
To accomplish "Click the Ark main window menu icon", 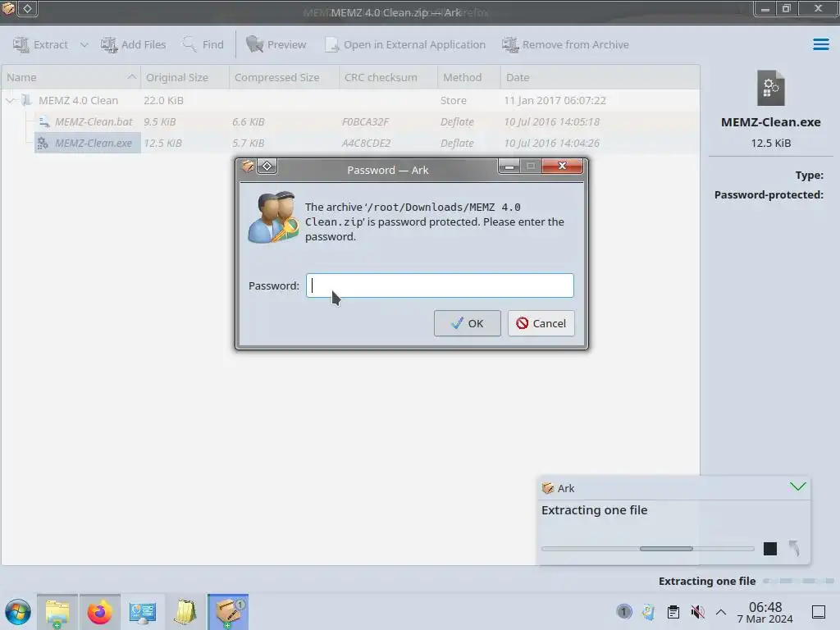I will (x=8, y=8).
